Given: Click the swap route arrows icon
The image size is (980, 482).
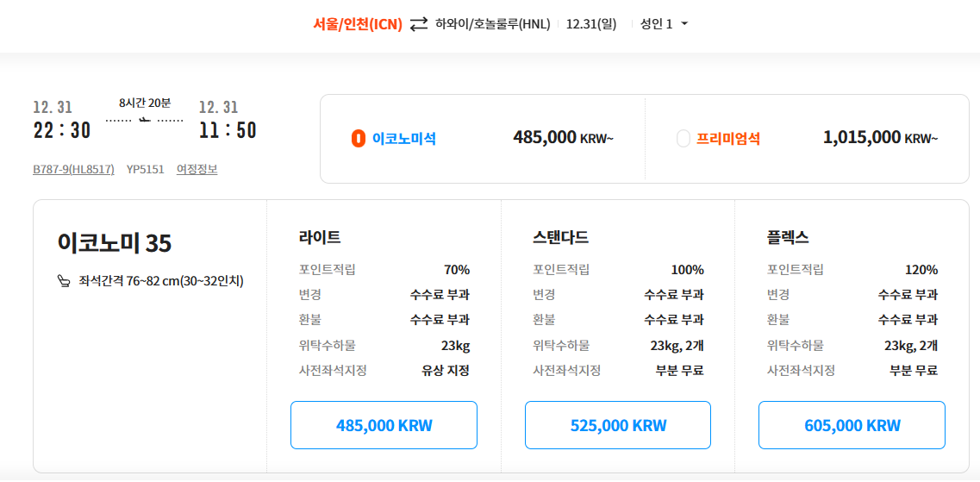Looking at the screenshot, I should click(x=419, y=24).
